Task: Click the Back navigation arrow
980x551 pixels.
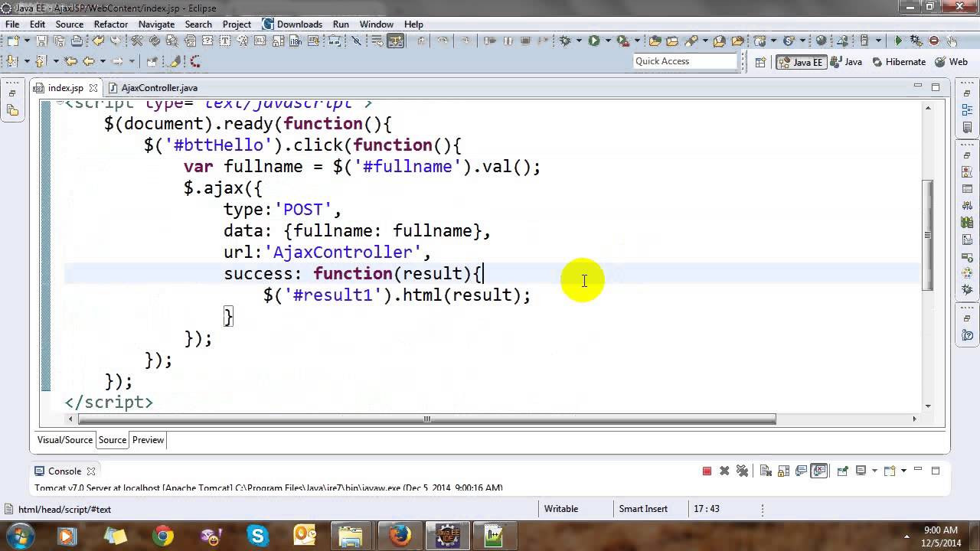Action: pos(88,61)
